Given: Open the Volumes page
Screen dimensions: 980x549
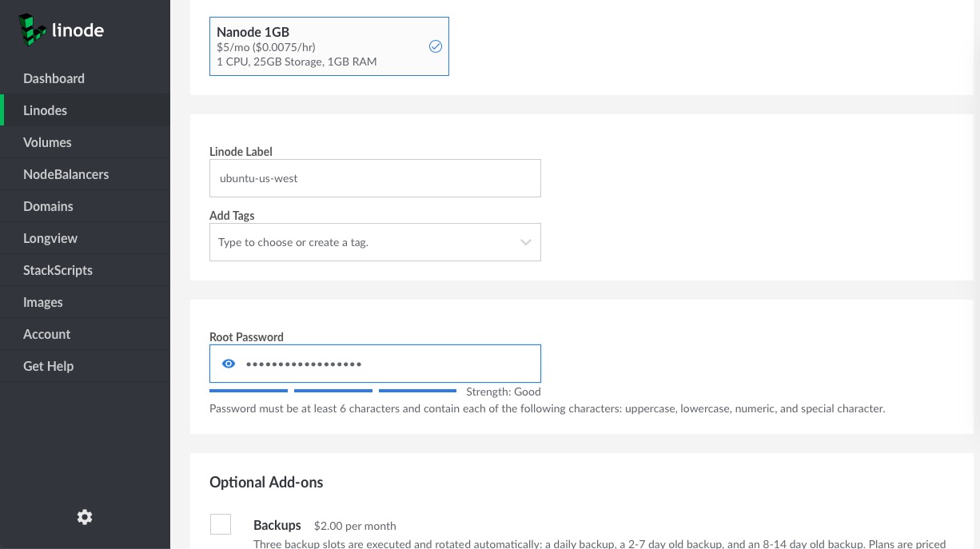Looking at the screenshot, I should (47, 142).
